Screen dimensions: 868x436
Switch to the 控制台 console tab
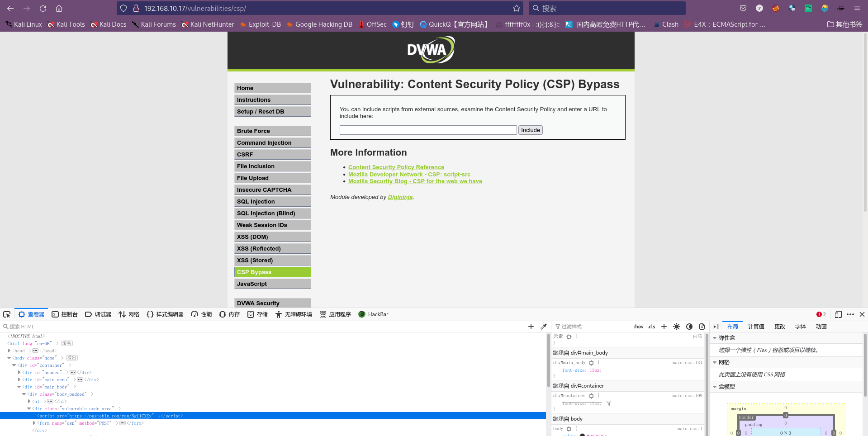point(65,314)
